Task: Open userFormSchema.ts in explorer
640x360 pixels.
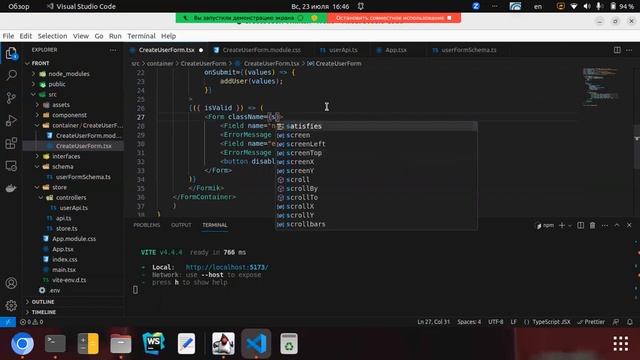Action: pyautogui.click(x=83, y=177)
